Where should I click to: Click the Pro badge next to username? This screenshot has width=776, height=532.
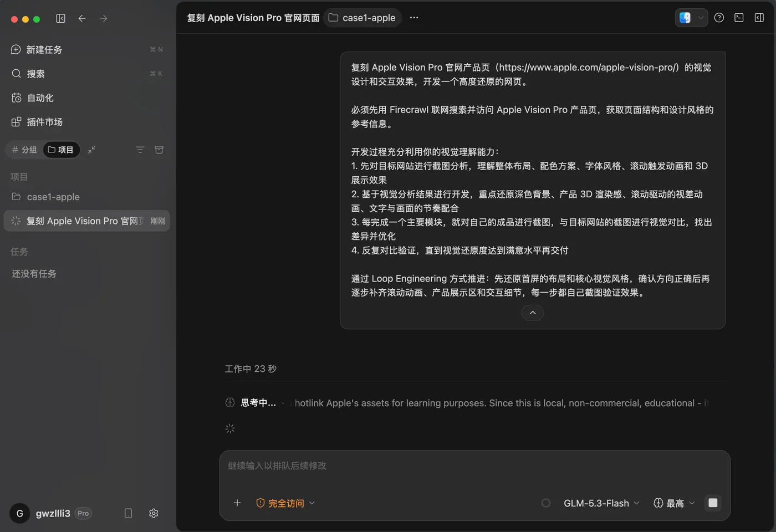[83, 513]
